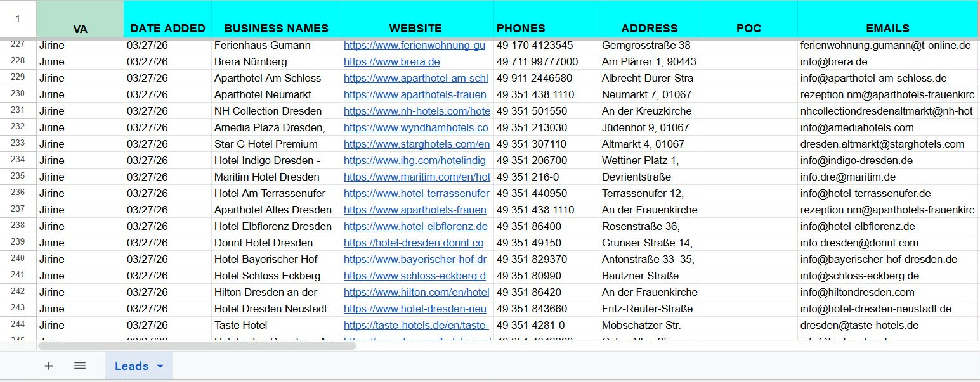Select the Aparthotel Neumarkt cell
Viewport: 980px width, 382px height.
point(276,94)
